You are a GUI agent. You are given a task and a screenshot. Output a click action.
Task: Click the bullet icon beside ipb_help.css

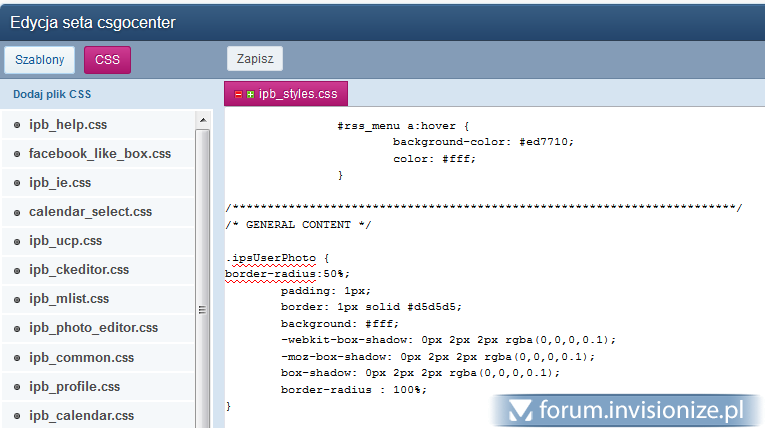point(17,125)
